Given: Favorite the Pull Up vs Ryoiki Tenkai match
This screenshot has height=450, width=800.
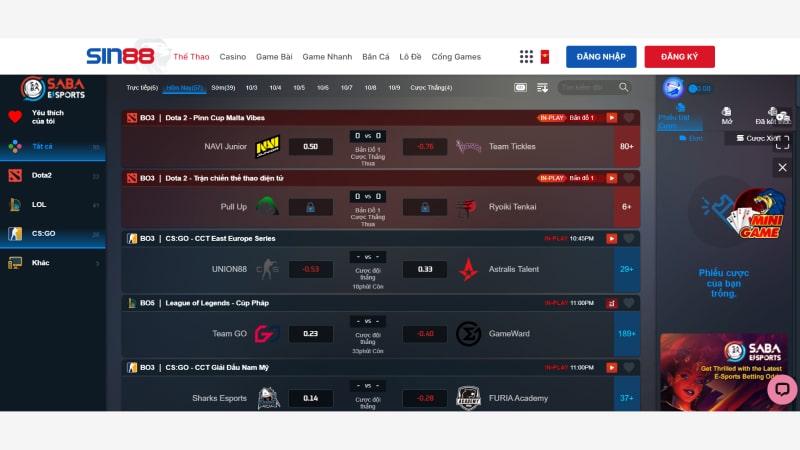Looking at the screenshot, I should pyautogui.click(x=629, y=178).
